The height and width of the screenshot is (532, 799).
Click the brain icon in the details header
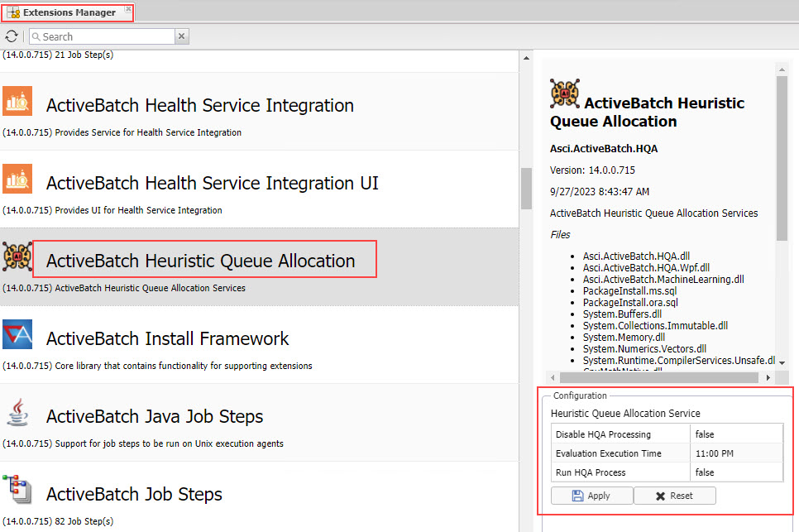point(565,93)
